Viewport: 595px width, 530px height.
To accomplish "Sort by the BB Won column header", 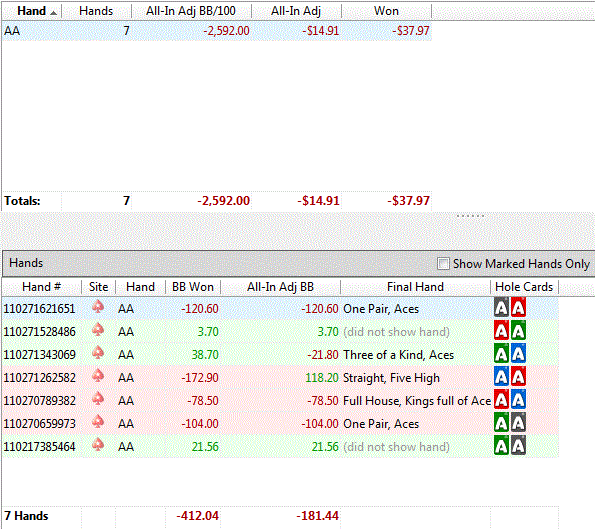I will point(193,287).
